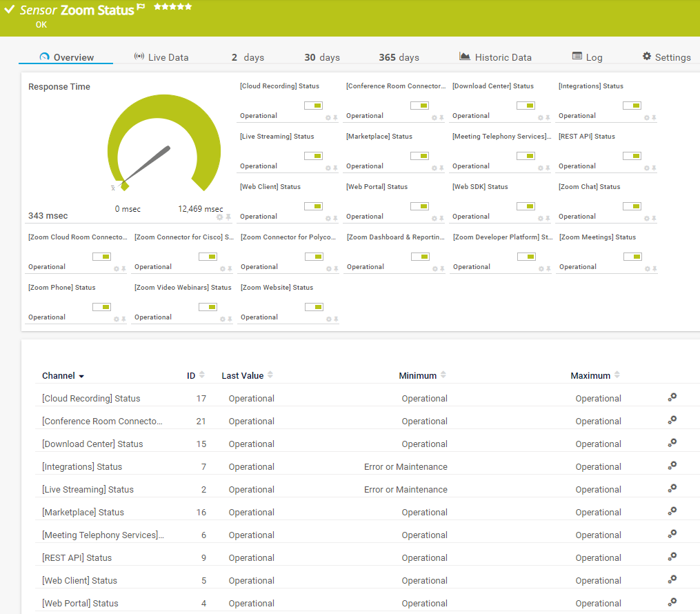Open gear settings for Response Time gauge
The height and width of the screenshot is (614, 700).
coord(220,217)
